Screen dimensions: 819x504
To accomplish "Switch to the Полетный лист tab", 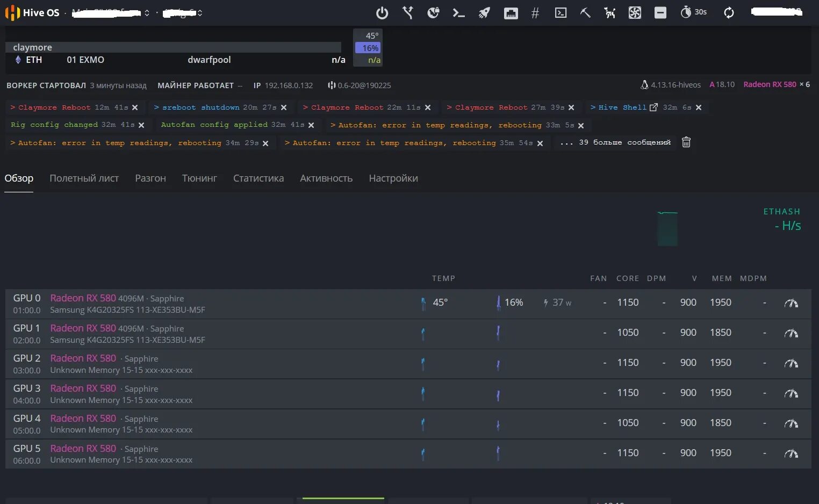I will [84, 178].
